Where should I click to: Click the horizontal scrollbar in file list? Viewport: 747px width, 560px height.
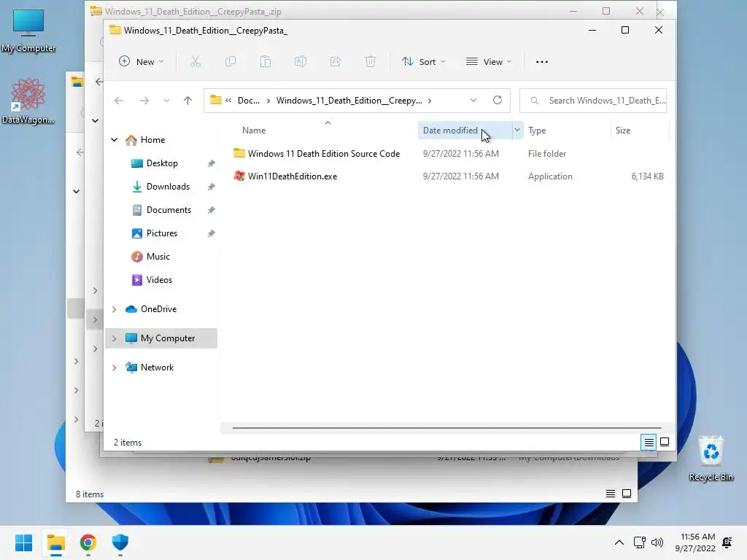[x=446, y=427]
